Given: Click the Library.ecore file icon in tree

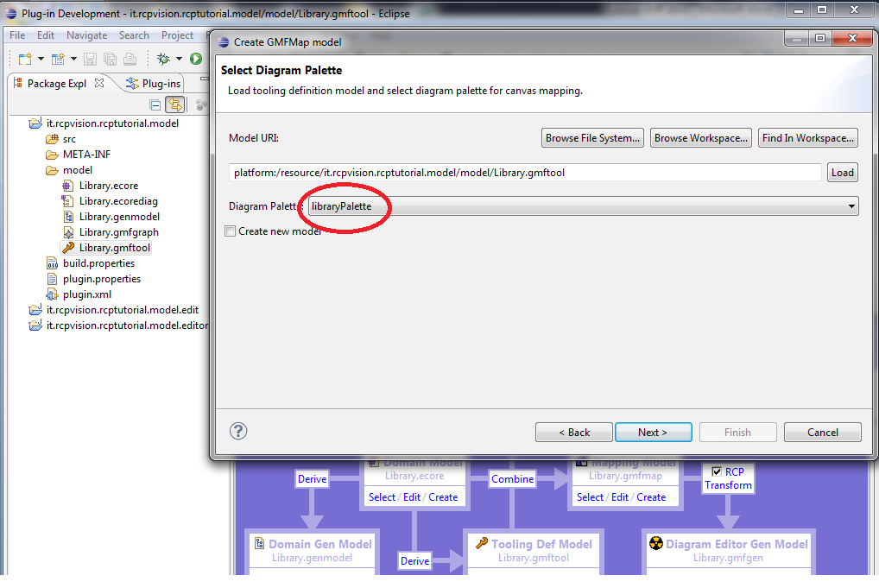Looking at the screenshot, I should pos(68,186).
